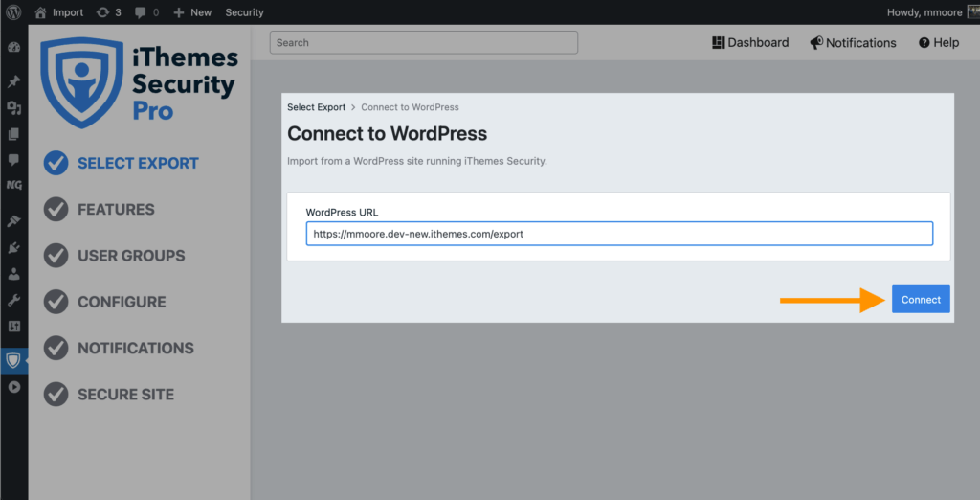
Task: Open Notifications in the top toolbar
Action: pos(853,42)
